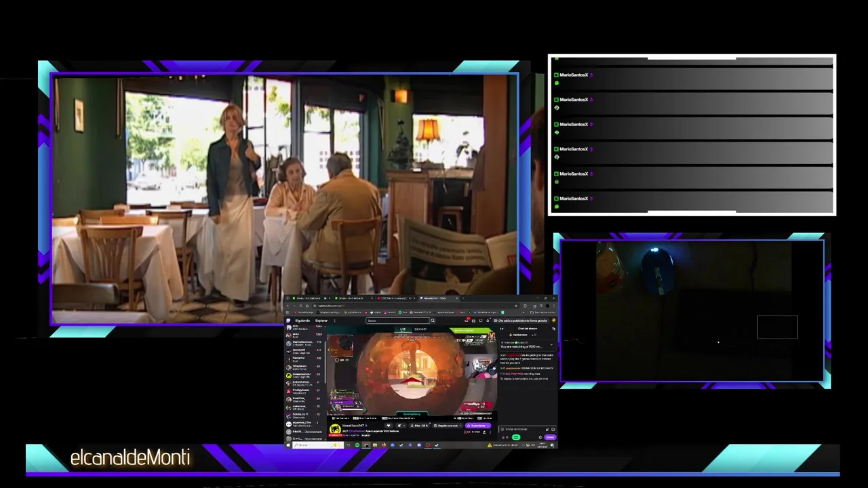Open Task View on the taskbar

348,445
